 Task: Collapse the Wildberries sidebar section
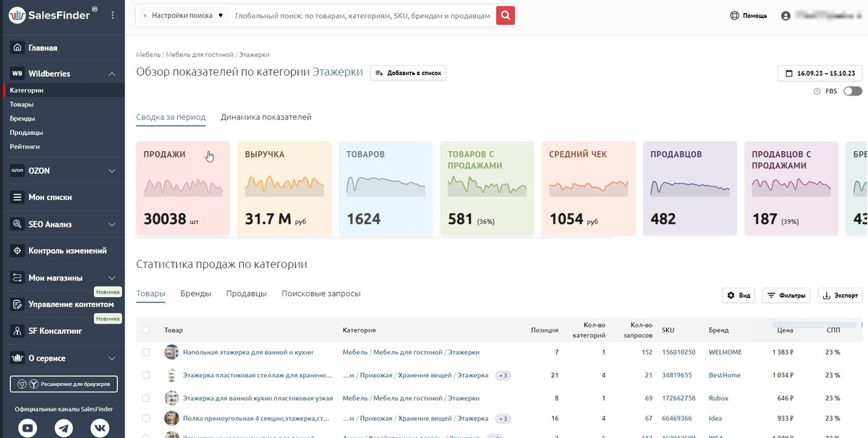click(112, 74)
